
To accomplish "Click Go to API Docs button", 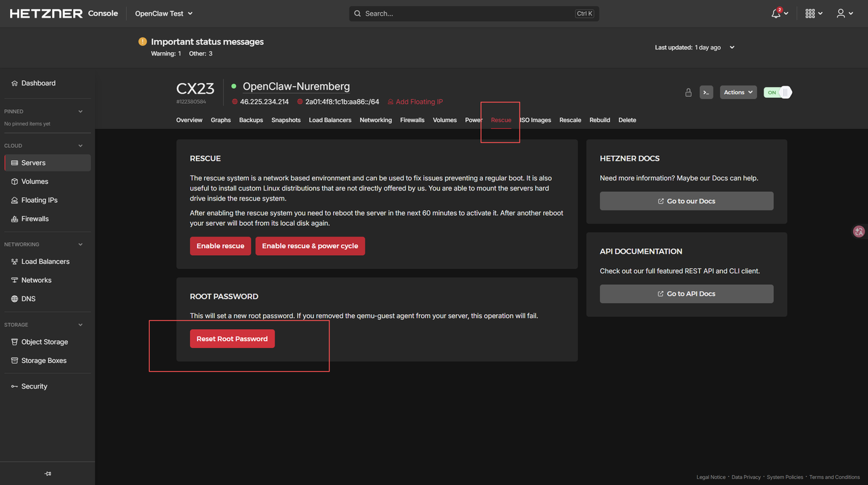I will [686, 294].
